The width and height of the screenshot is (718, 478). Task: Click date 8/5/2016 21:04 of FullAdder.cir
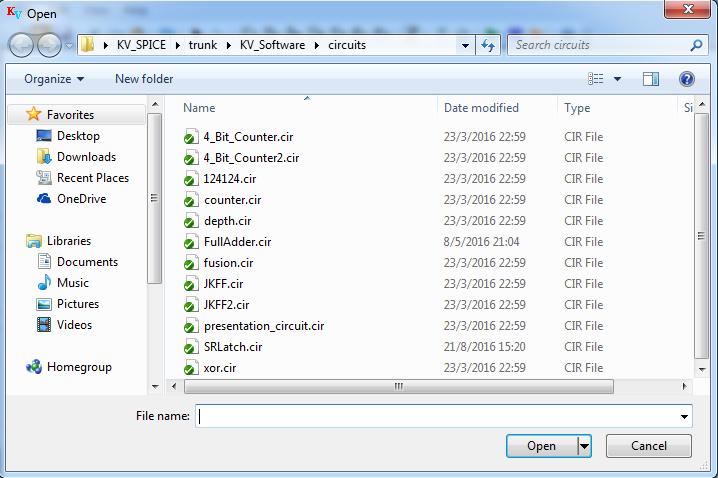(x=481, y=242)
